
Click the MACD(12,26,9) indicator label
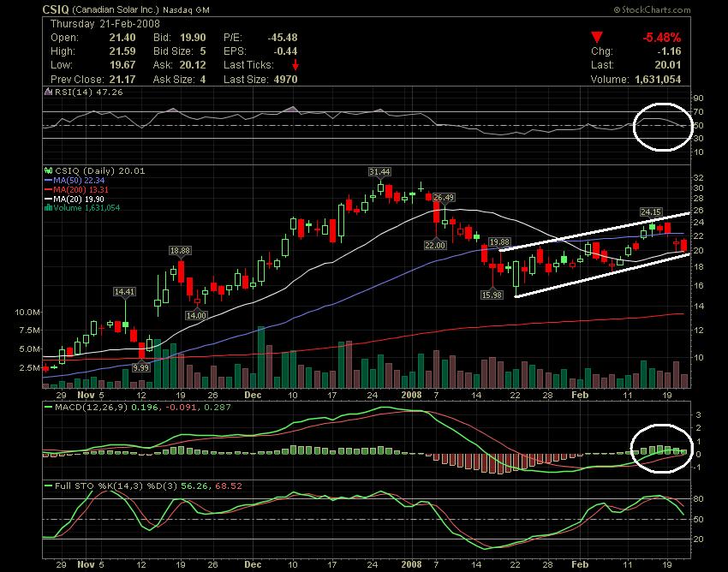tap(92, 408)
